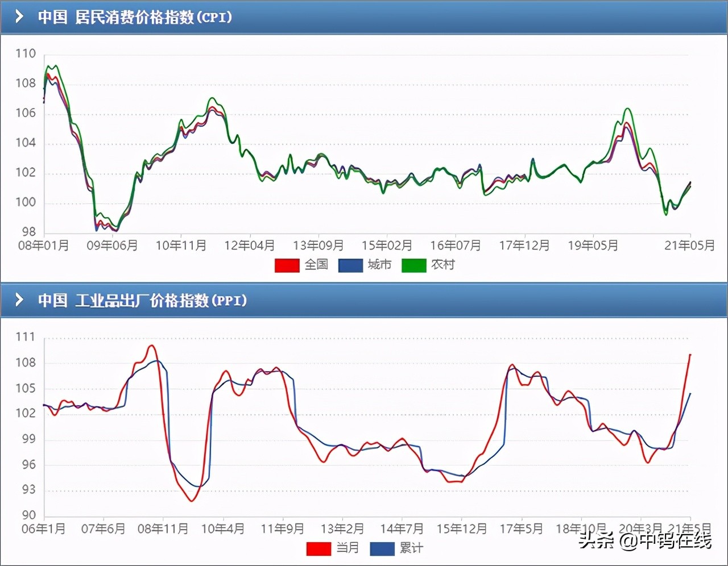Image resolution: width=728 pixels, height=566 pixels.
Task: Toggle the red 全国 legend swatch
Action: 287,265
